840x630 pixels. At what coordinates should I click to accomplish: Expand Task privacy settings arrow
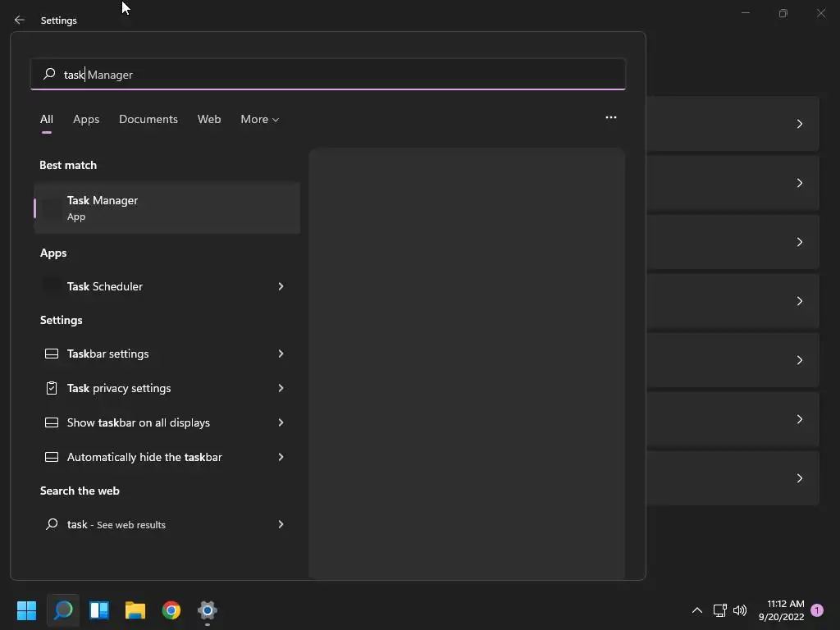pos(281,388)
